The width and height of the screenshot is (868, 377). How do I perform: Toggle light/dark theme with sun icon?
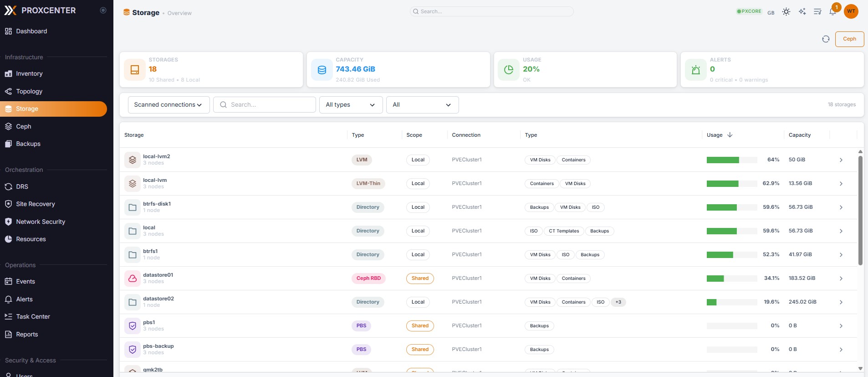(x=786, y=12)
